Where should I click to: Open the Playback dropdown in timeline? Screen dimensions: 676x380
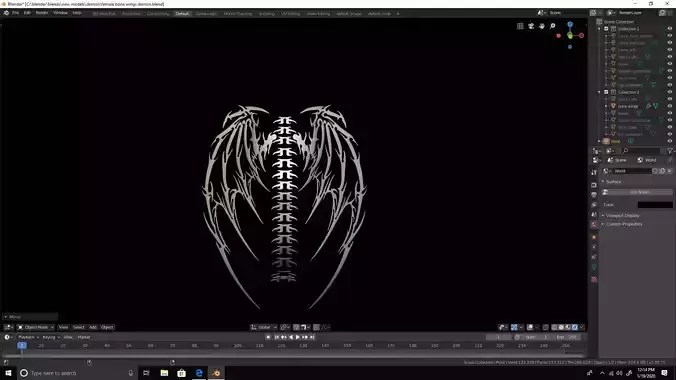28,337
